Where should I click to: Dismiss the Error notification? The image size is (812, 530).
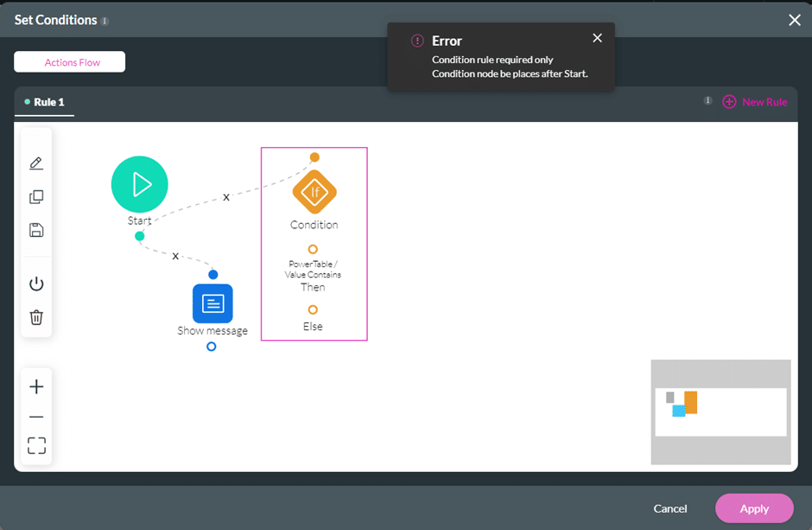click(597, 38)
